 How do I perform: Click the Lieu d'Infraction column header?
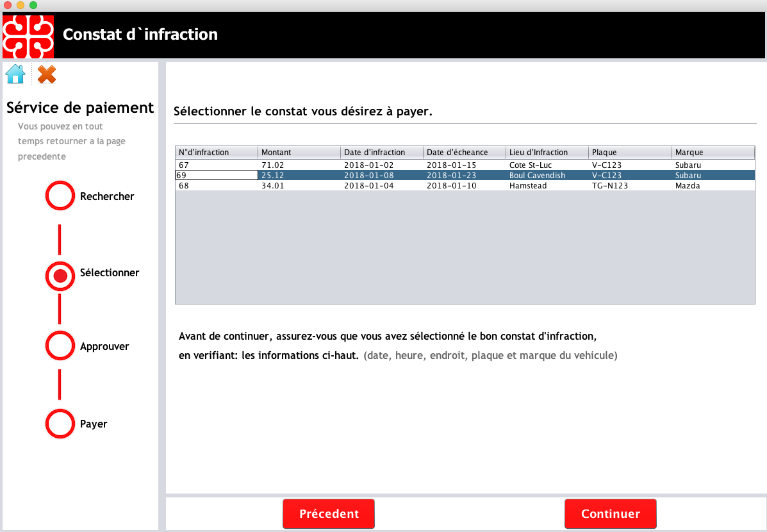pos(547,153)
